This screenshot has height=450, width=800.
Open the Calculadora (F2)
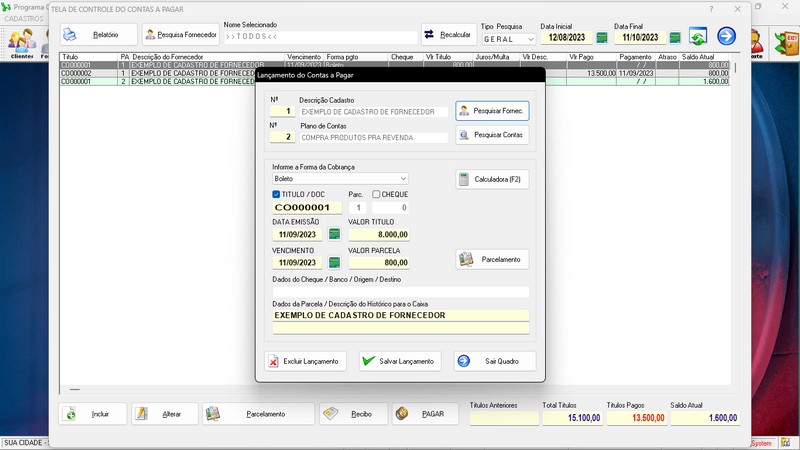pyautogui.click(x=492, y=179)
